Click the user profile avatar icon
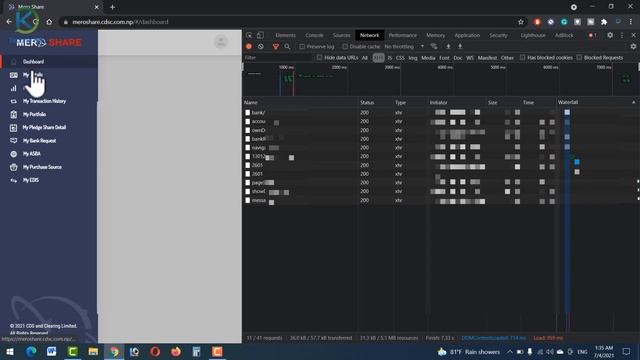640x360 pixels. (x=221, y=42)
